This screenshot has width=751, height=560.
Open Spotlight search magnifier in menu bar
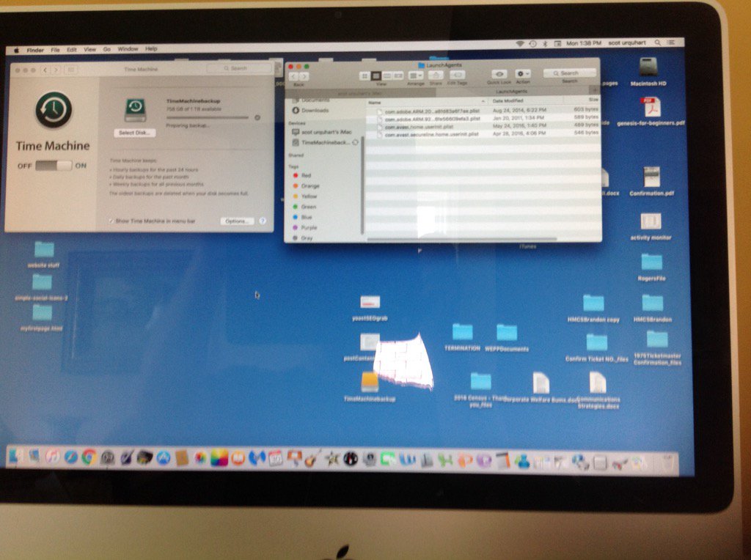pyautogui.click(x=658, y=43)
